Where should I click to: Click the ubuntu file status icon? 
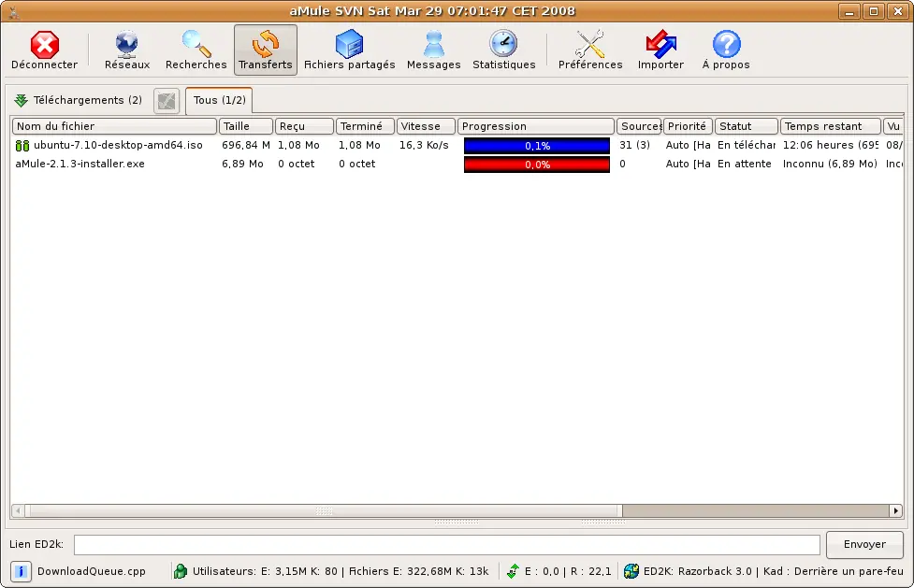point(22,145)
